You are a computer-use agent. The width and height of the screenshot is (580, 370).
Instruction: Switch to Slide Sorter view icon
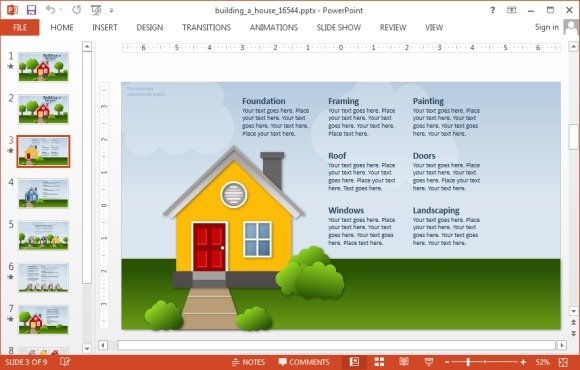(380, 361)
